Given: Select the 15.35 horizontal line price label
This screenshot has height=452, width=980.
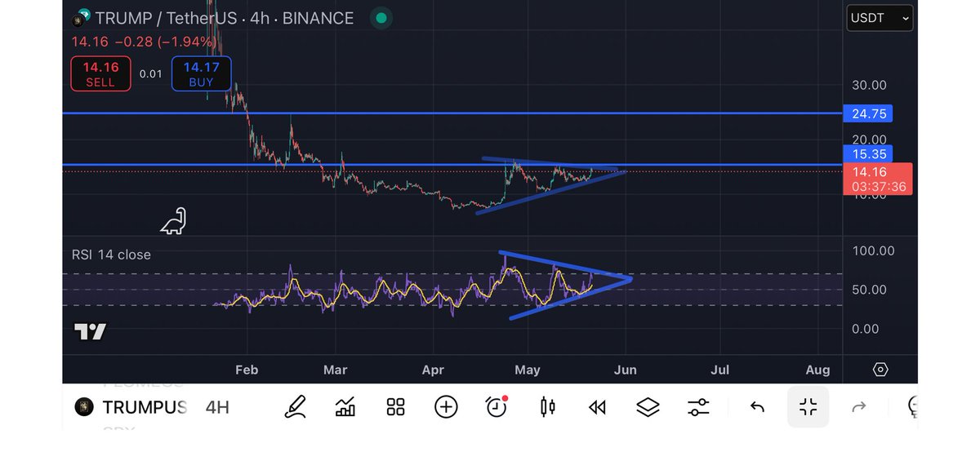Looking at the screenshot, I should [866, 153].
